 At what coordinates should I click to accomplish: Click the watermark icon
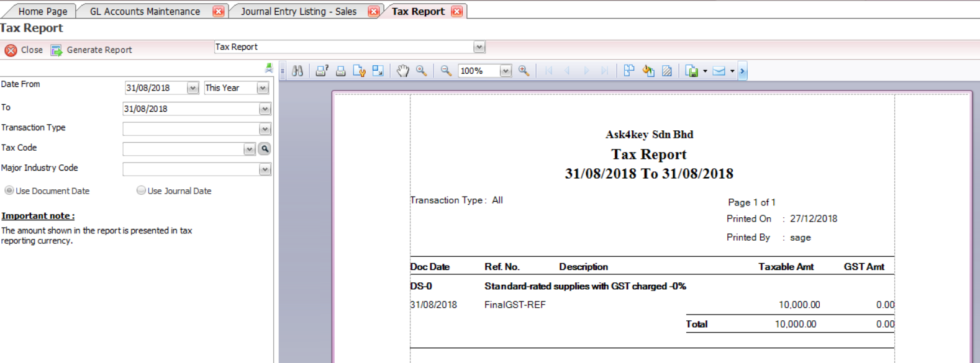667,71
